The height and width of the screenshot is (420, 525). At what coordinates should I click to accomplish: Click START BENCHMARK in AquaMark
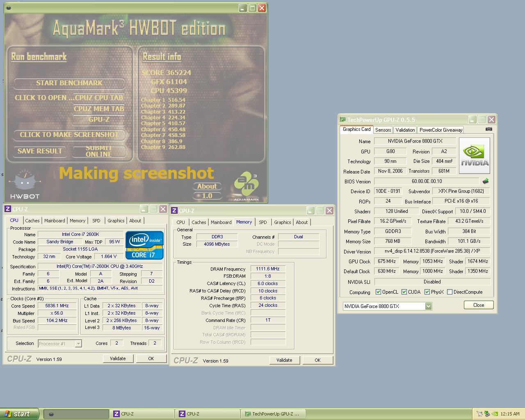click(69, 83)
